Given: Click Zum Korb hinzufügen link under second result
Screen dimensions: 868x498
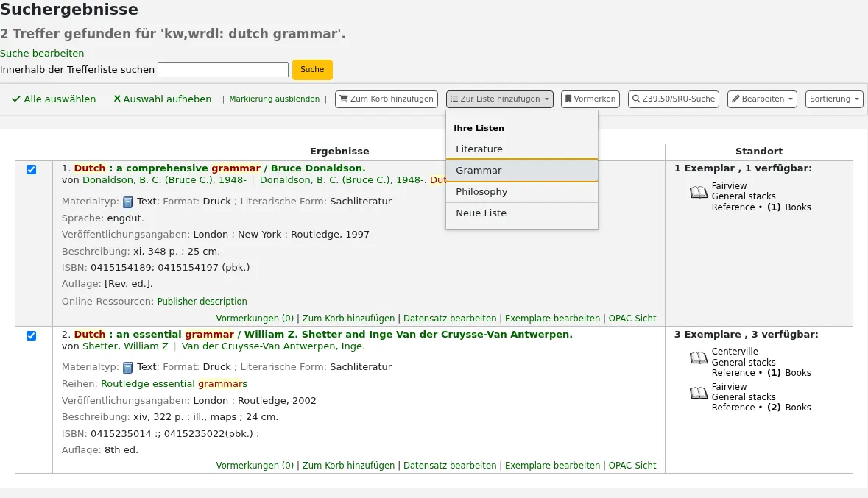Looking at the screenshot, I should [x=349, y=466].
